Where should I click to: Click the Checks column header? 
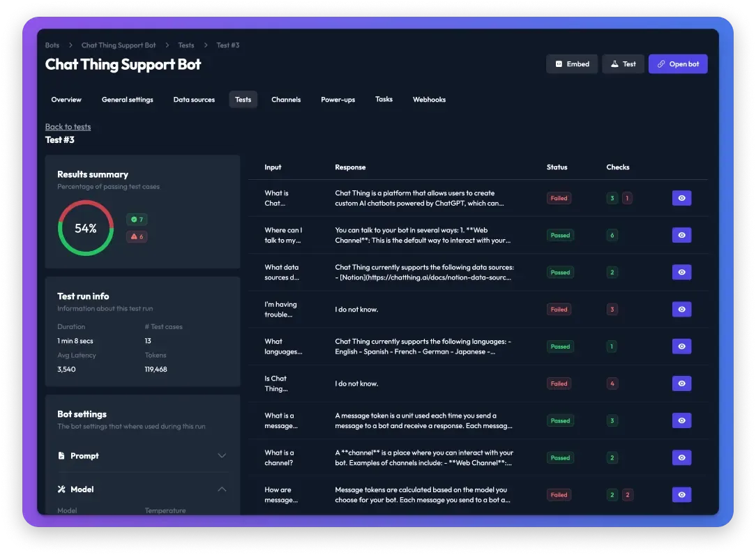point(618,167)
